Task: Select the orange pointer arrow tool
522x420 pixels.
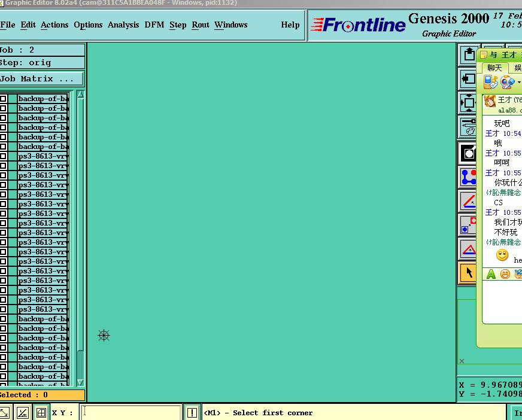Action: tap(468, 273)
